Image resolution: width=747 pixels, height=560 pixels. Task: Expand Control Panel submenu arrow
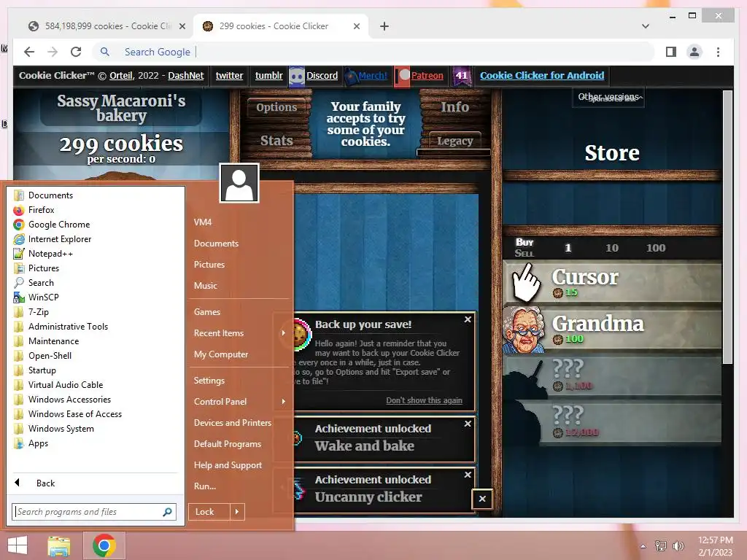click(x=284, y=402)
